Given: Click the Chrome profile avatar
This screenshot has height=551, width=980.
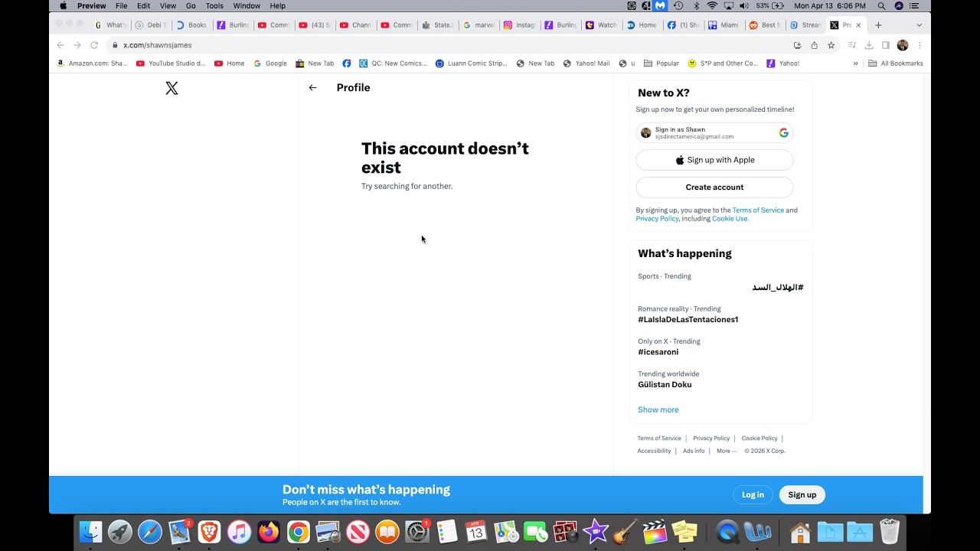Looking at the screenshot, I should click(903, 45).
